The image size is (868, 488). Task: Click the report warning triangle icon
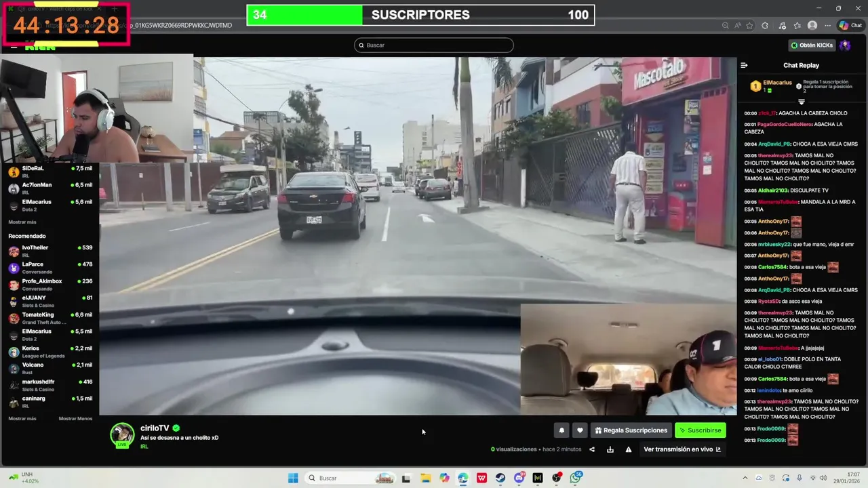(x=629, y=449)
